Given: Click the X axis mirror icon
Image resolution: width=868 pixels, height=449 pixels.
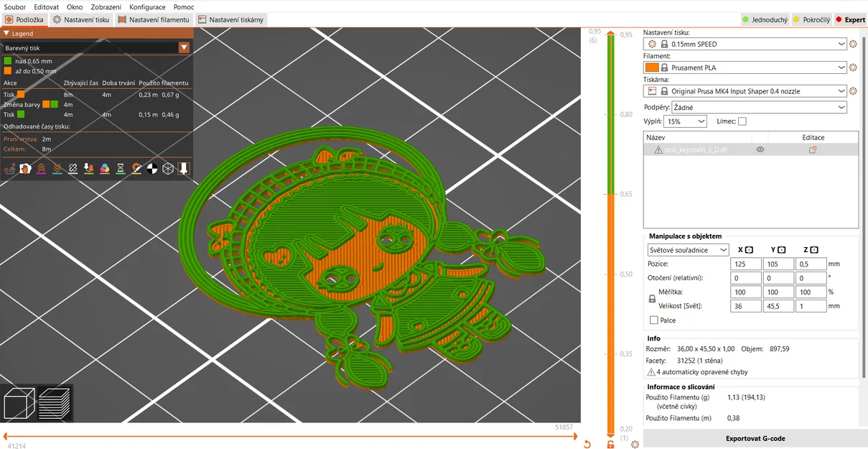Looking at the screenshot, I should pyautogui.click(x=749, y=250).
